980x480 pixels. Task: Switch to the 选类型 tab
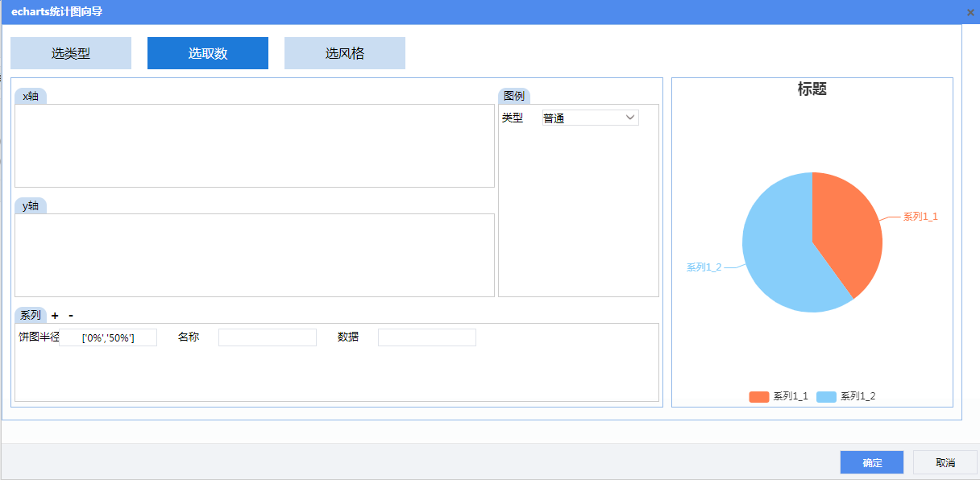click(x=71, y=53)
